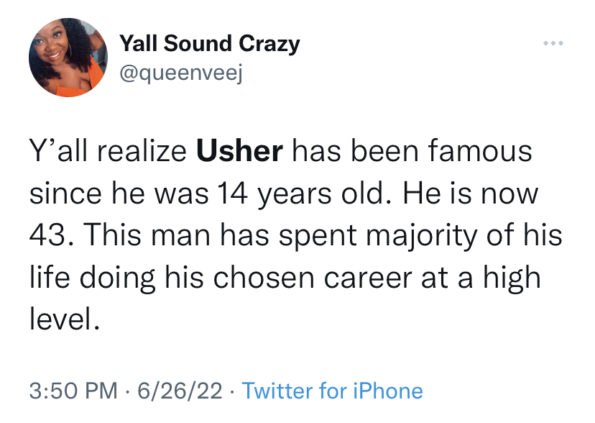Open the 3:50 PM timestamp
The height and width of the screenshot is (423, 595).
pos(74,391)
